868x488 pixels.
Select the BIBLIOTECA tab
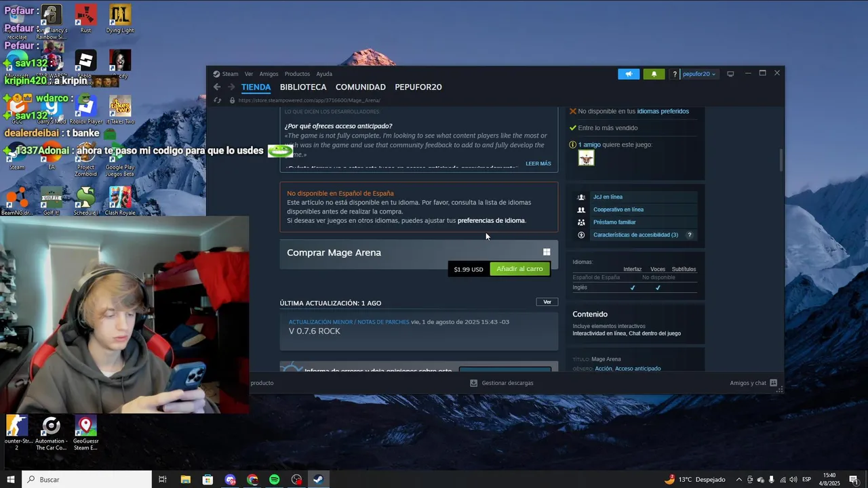pos(303,87)
